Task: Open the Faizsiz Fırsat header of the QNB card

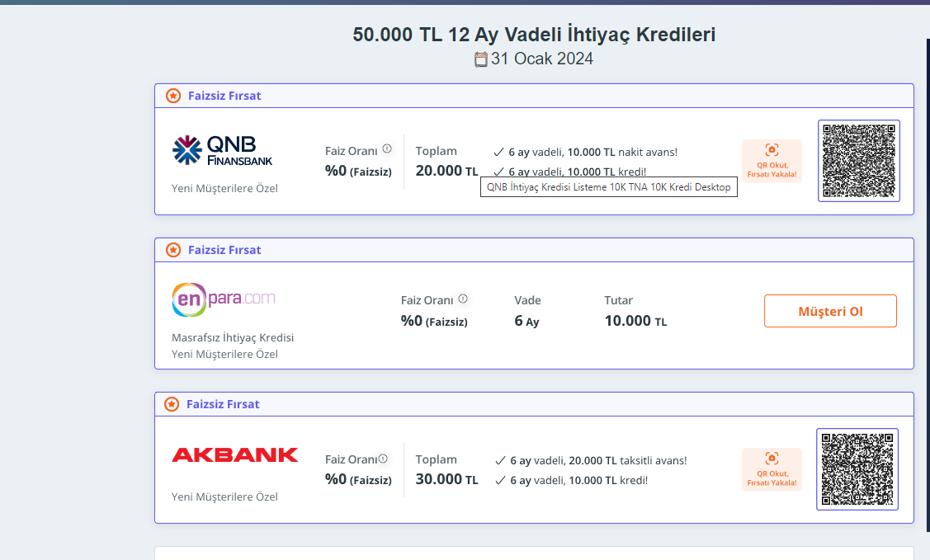Action: (x=534, y=96)
